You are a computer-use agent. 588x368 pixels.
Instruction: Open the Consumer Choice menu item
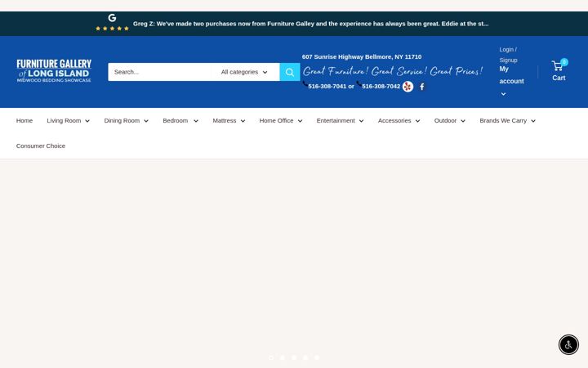[x=41, y=146]
